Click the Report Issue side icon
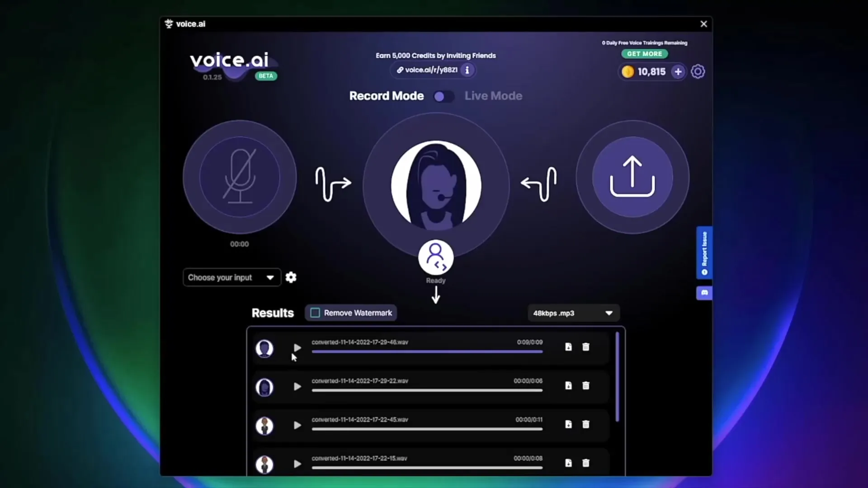The height and width of the screenshot is (488, 868). point(704,253)
